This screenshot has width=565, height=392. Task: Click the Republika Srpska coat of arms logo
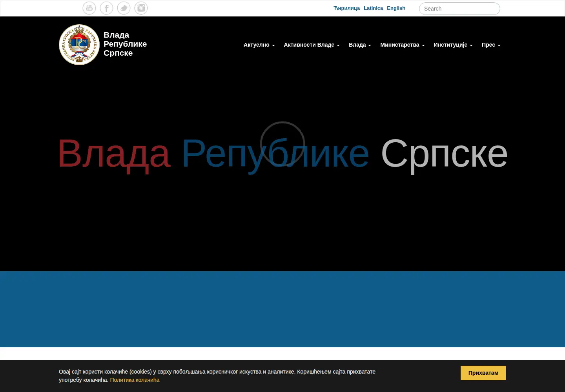79,45
